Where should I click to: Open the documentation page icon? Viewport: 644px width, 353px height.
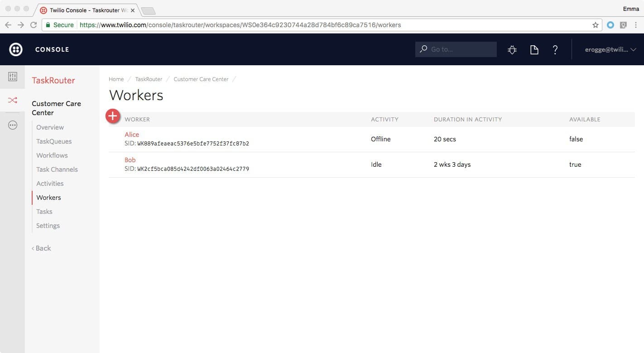[x=534, y=49]
